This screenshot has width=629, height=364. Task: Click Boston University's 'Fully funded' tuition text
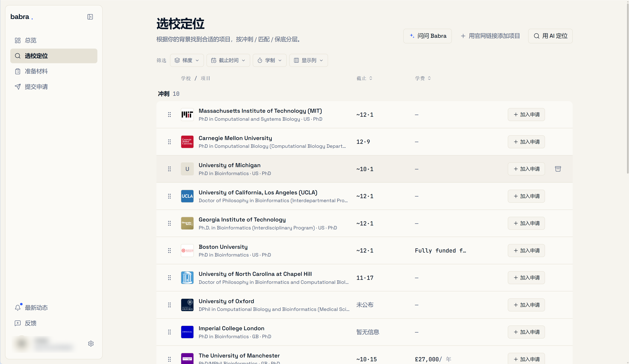coord(440,251)
